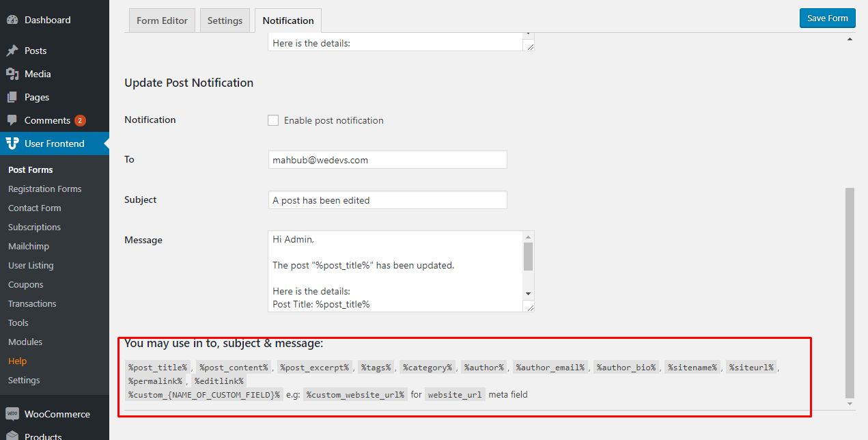Click the %author_bio% placeholder tag

pyautogui.click(x=626, y=368)
